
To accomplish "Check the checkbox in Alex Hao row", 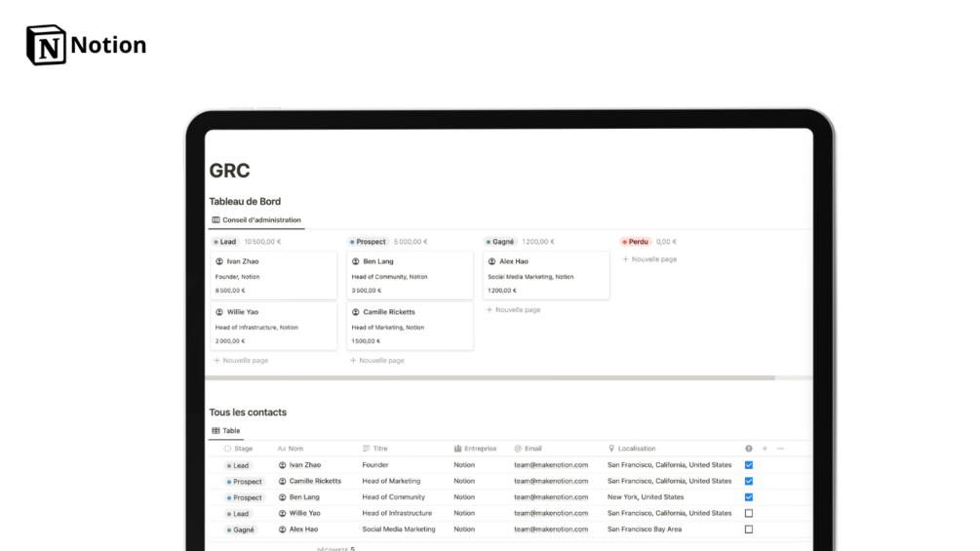I will tap(749, 530).
